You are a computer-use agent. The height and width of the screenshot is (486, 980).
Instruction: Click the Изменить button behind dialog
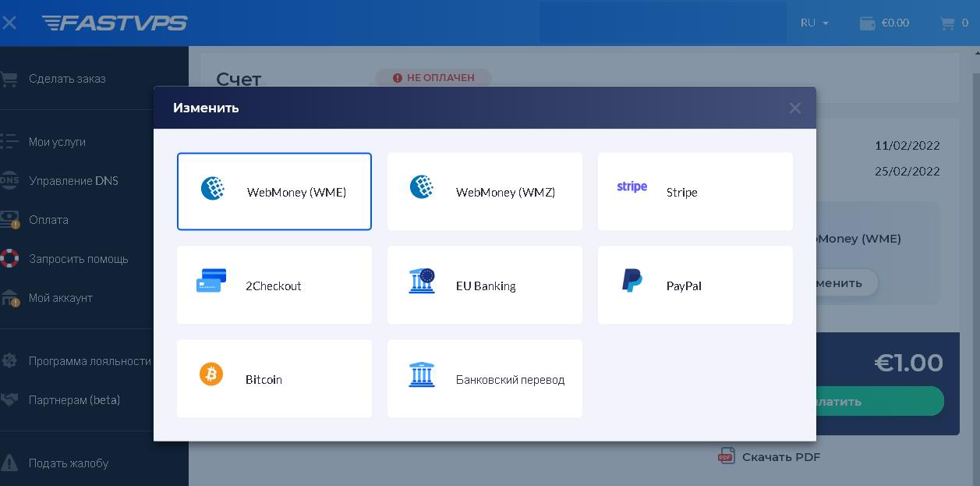847,282
